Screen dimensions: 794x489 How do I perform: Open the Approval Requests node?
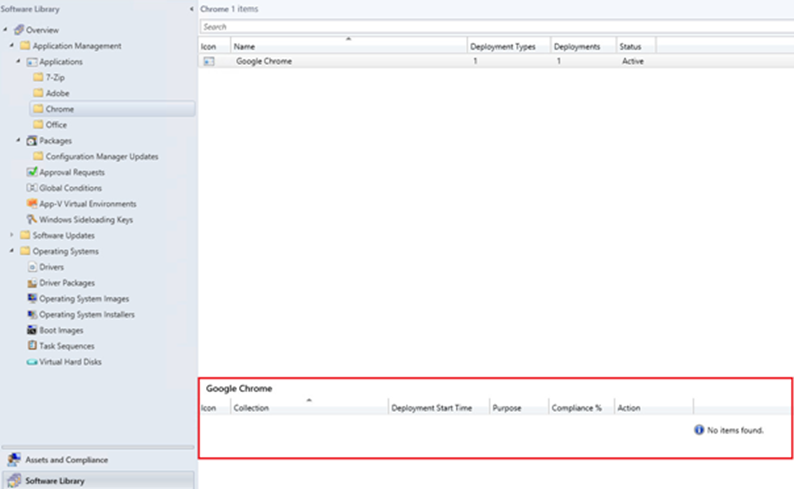(x=72, y=172)
